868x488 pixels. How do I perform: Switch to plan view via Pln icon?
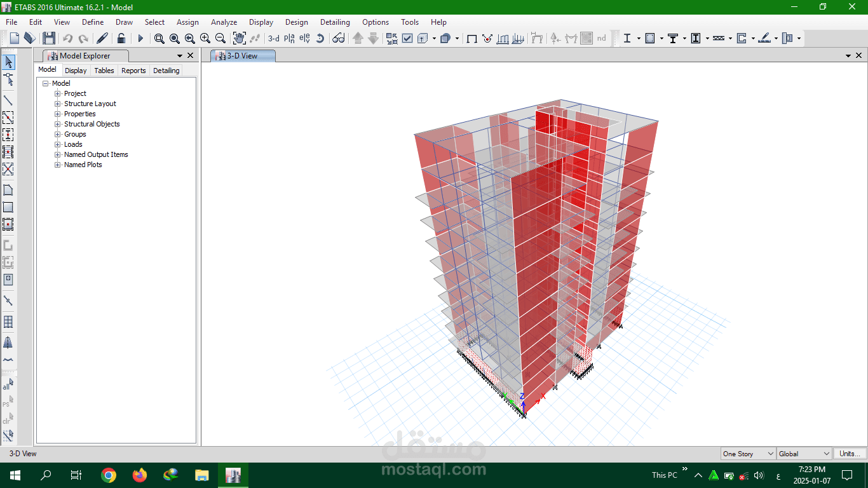tap(289, 38)
